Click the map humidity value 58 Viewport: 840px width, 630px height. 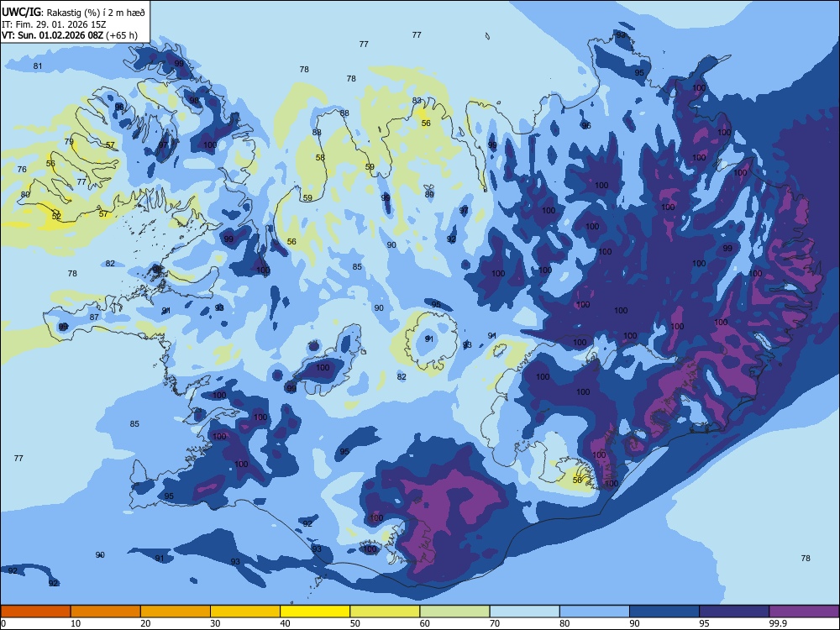tap(320, 158)
